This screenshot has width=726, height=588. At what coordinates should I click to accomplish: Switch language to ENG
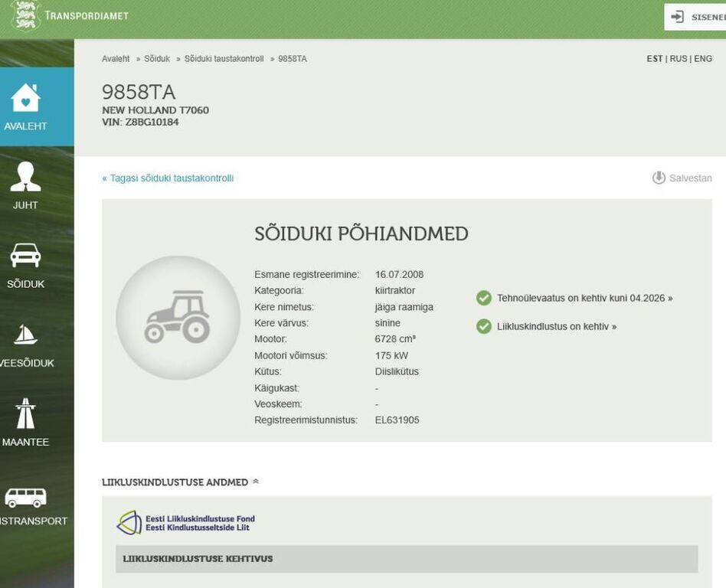703,59
